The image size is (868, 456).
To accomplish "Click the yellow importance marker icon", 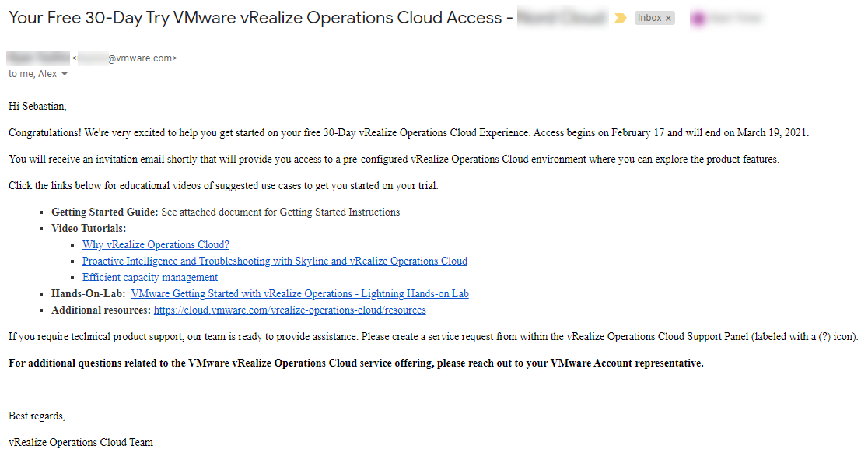I will coord(621,18).
